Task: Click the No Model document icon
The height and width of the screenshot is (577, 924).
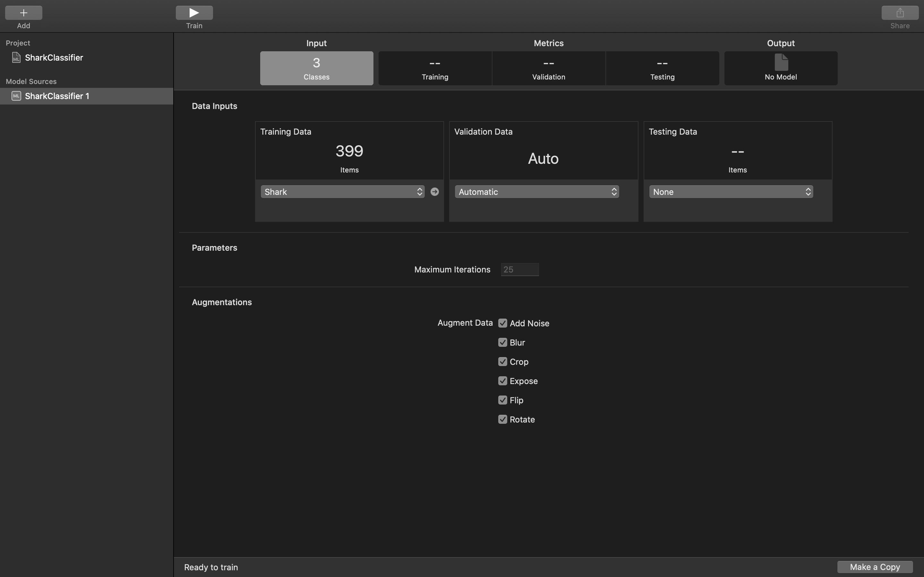Action: tap(781, 62)
